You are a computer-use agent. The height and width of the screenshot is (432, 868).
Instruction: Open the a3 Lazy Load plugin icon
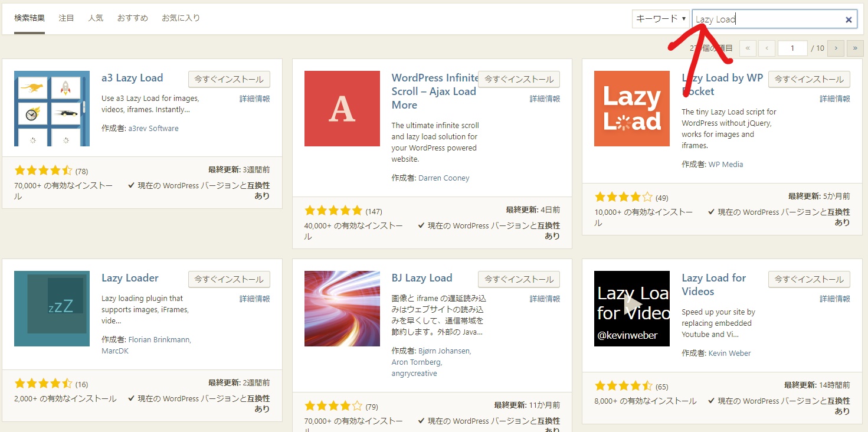[52, 109]
